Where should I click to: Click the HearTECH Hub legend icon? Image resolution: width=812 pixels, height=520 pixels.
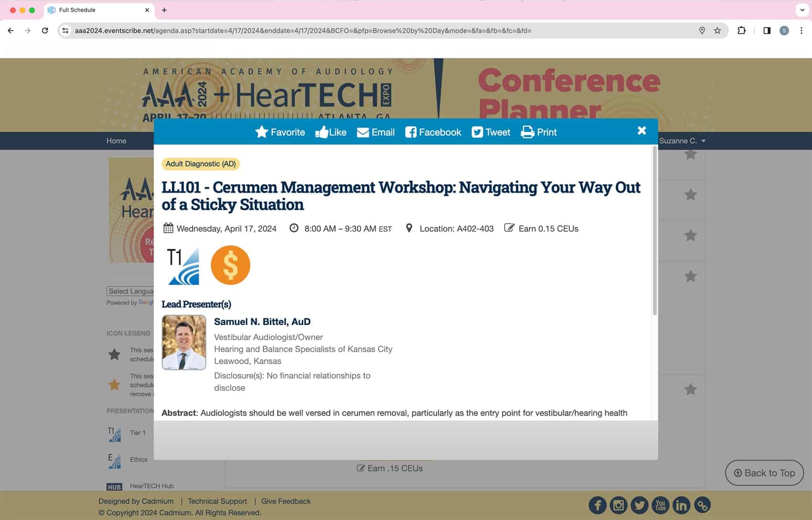pyautogui.click(x=114, y=487)
